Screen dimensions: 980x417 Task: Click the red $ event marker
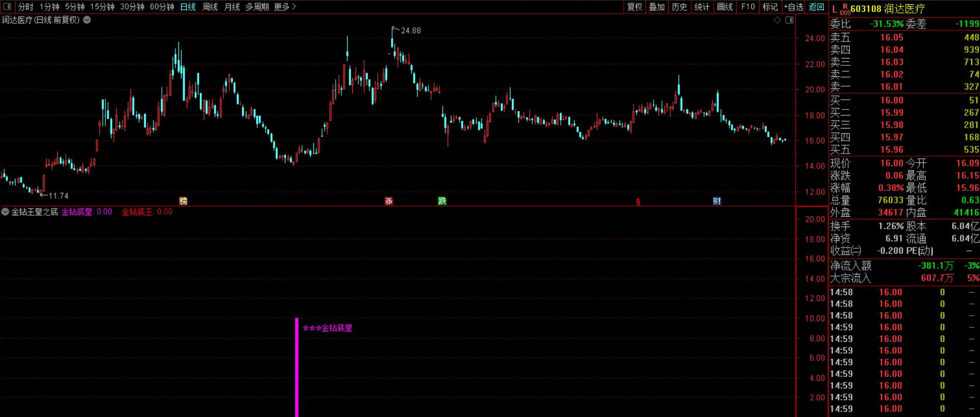tap(638, 202)
